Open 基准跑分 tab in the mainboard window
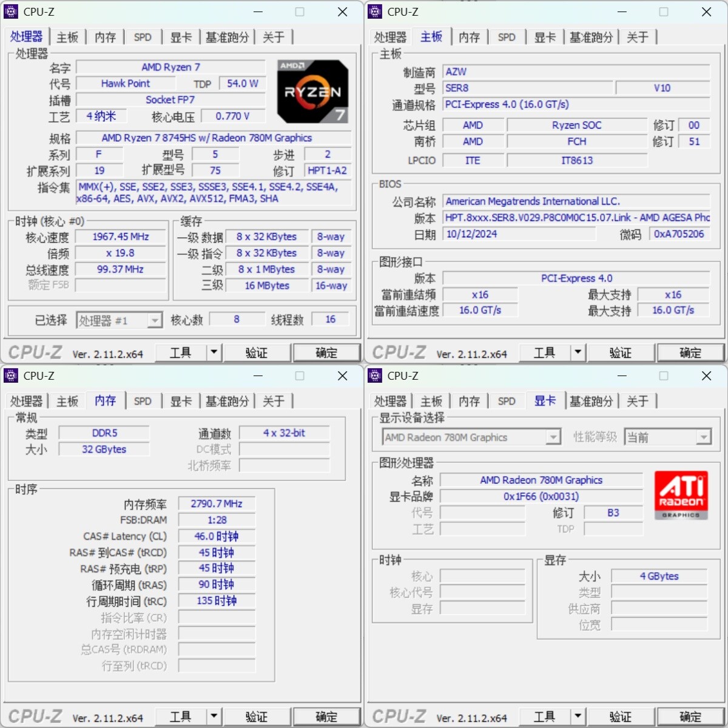 (x=591, y=37)
